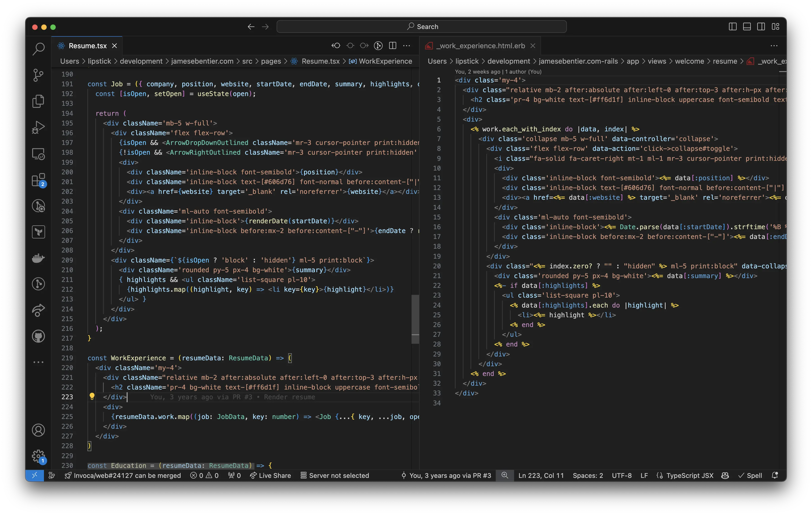Open the notifications bell

click(775, 475)
